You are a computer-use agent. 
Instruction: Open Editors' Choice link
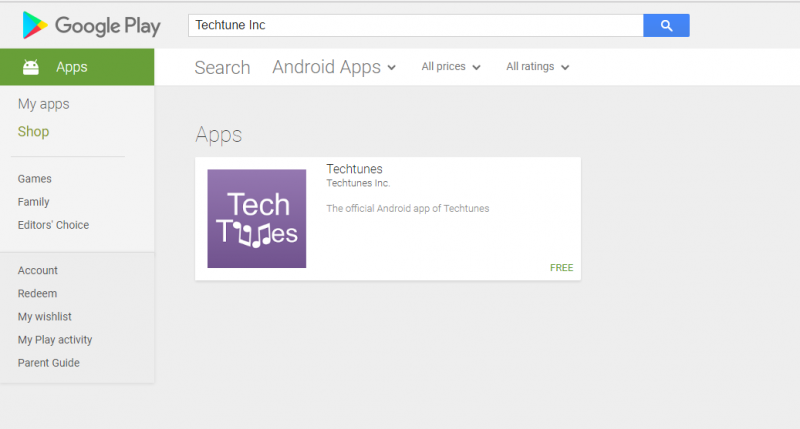[x=53, y=225]
